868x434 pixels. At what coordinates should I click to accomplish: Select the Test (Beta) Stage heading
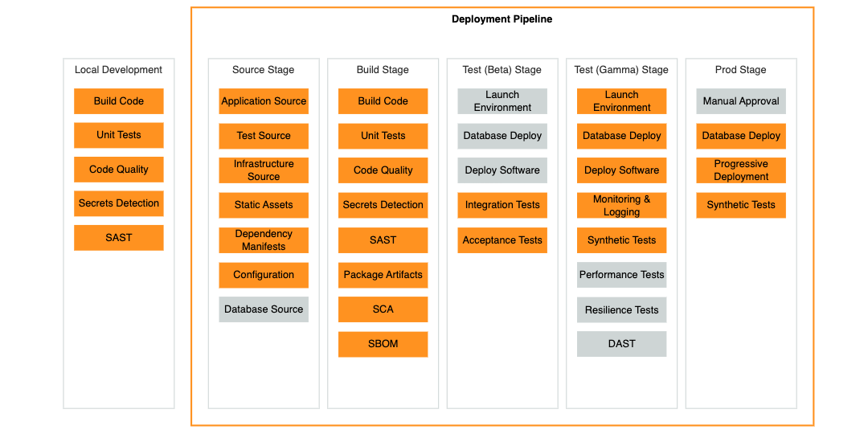point(502,70)
